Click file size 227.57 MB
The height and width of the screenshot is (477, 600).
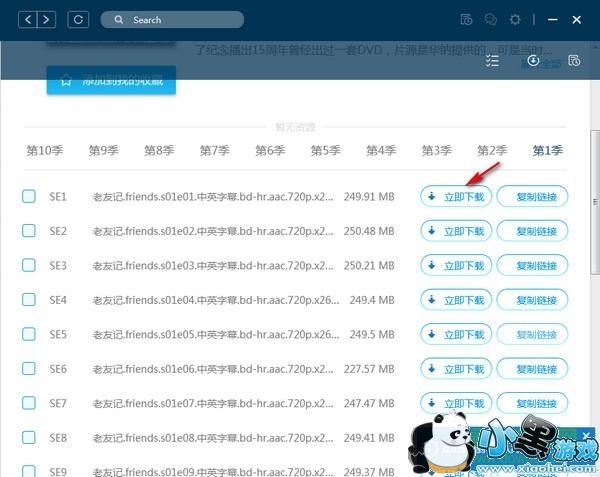click(369, 369)
